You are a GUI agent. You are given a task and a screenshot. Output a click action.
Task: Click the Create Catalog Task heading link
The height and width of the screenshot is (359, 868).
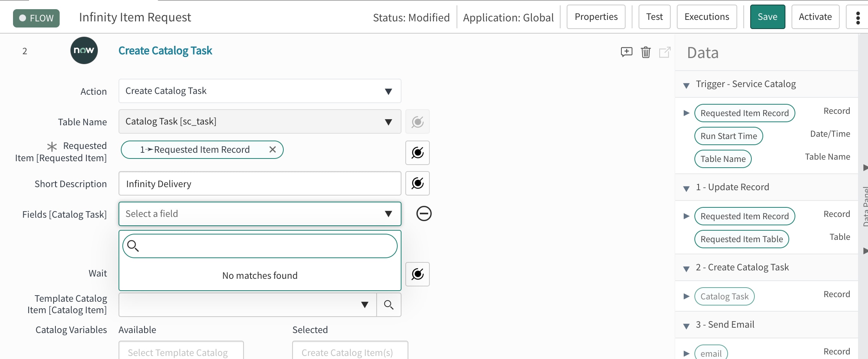click(165, 51)
